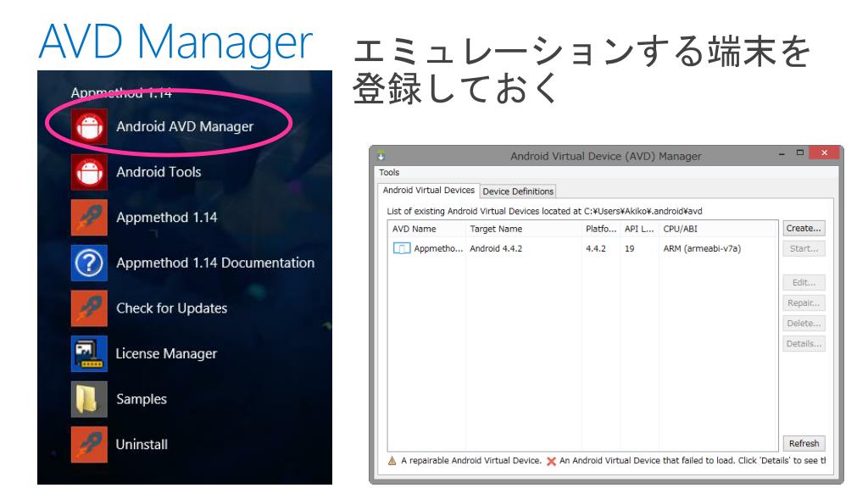Open the Android AVD Manager menu label

click(x=185, y=127)
